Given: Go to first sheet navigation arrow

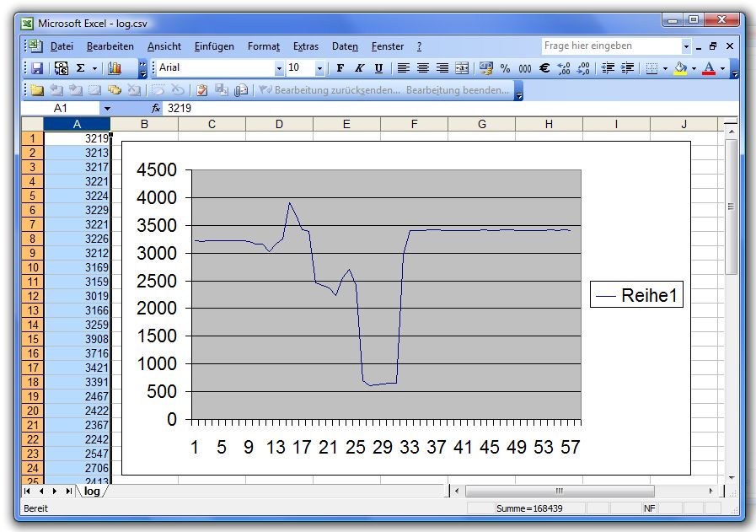Looking at the screenshot, I should (28, 491).
